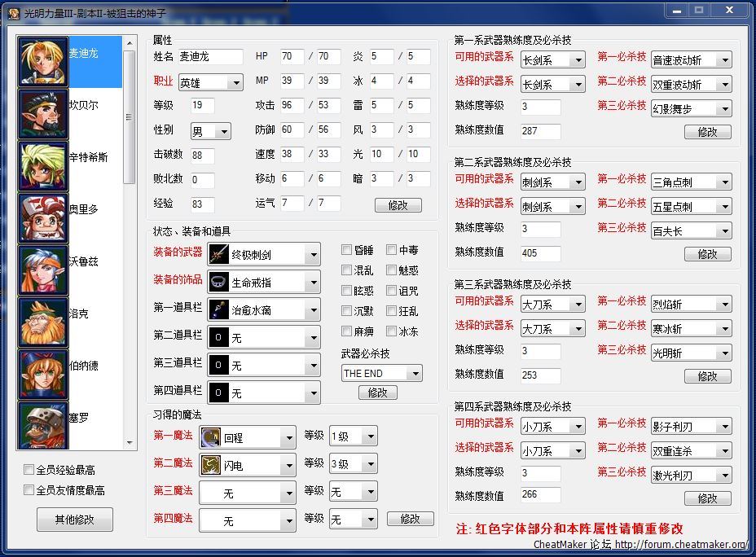Check the 中毒 status checkbox

(392, 250)
